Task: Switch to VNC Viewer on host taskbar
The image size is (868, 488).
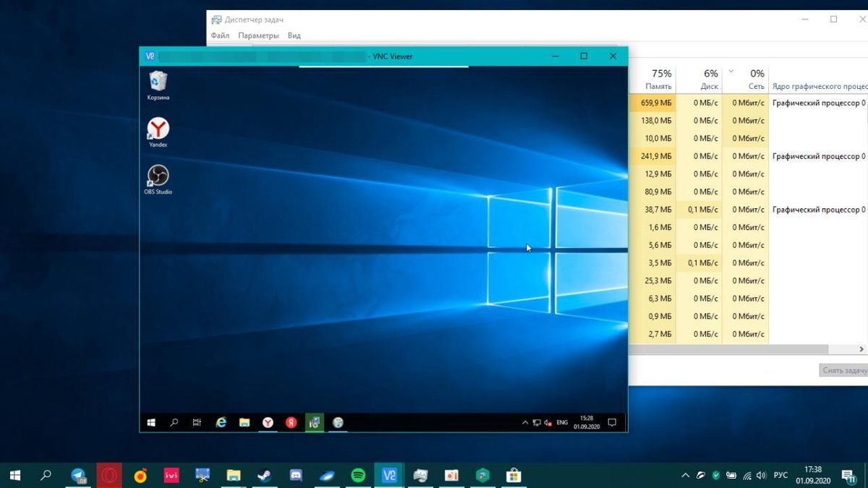Action: coord(389,476)
